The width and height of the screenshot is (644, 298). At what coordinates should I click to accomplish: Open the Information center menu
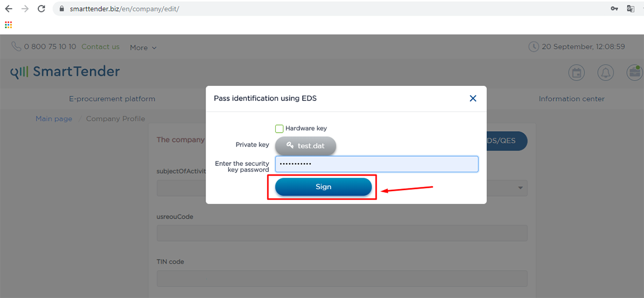(x=572, y=99)
